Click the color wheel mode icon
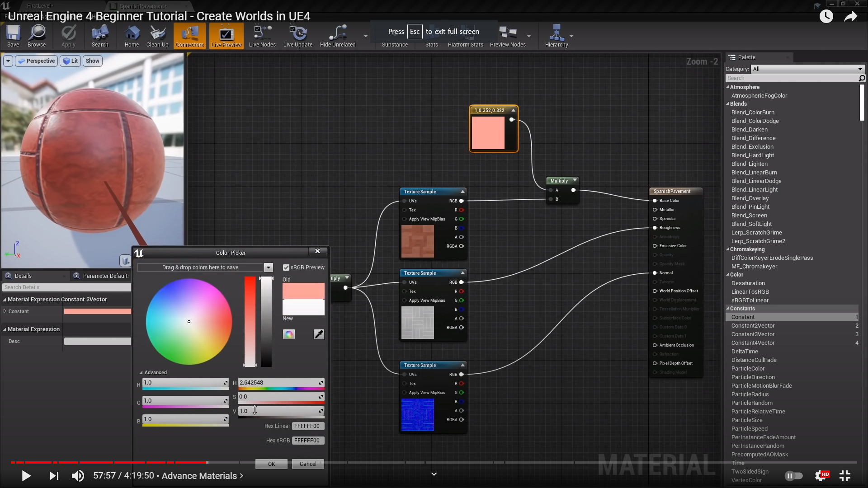The height and width of the screenshot is (488, 868). coord(289,334)
